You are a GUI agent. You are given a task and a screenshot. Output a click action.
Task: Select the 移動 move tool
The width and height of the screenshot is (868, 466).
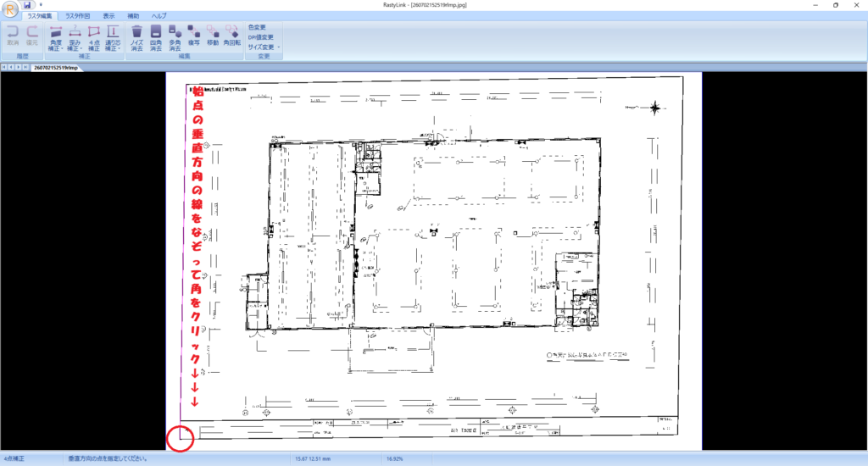point(213,36)
